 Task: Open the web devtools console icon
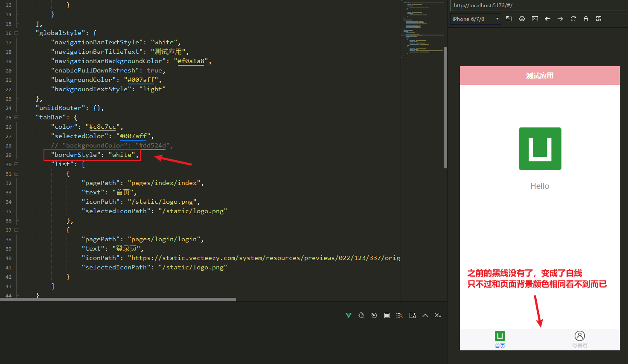coord(535,19)
